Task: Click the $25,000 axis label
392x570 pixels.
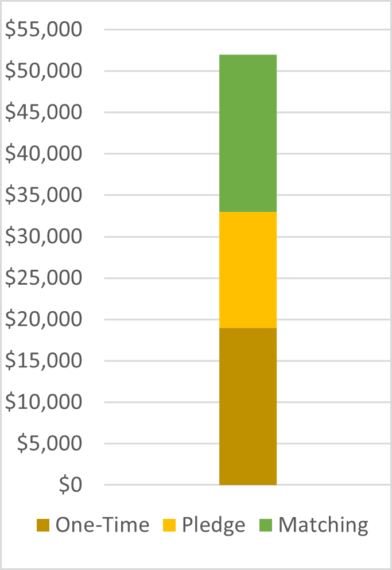Action: (44, 278)
